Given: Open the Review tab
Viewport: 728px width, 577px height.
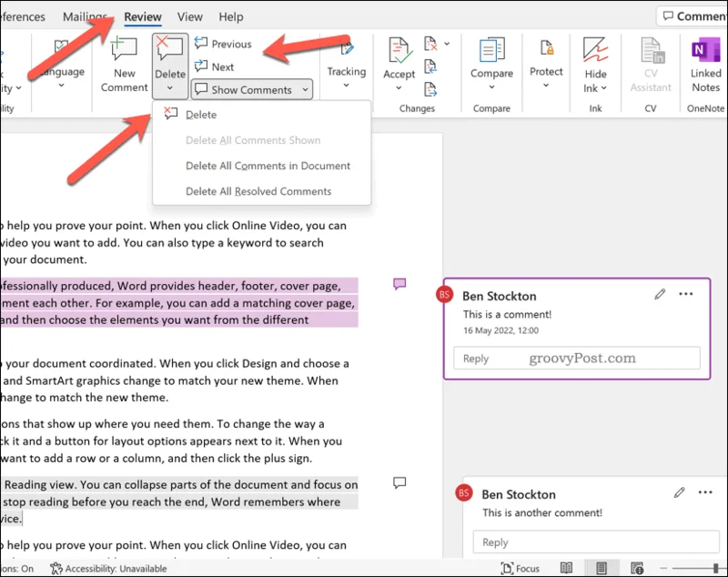Looking at the screenshot, I should 143,16.
